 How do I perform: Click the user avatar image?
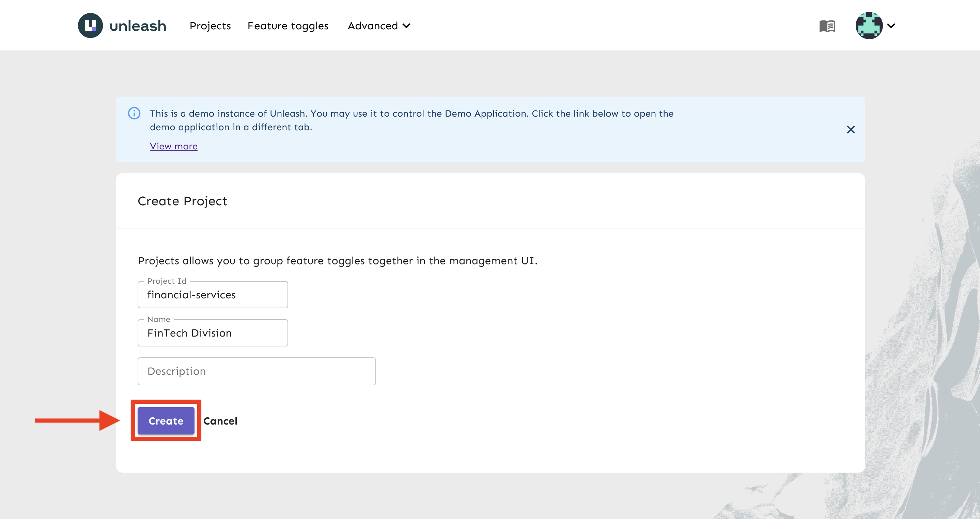pos(869,26)
